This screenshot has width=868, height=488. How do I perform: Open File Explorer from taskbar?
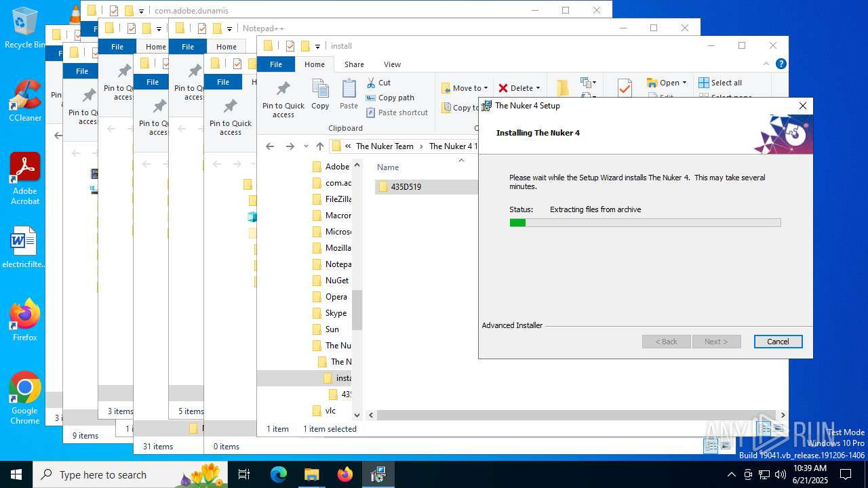point(311,474)
